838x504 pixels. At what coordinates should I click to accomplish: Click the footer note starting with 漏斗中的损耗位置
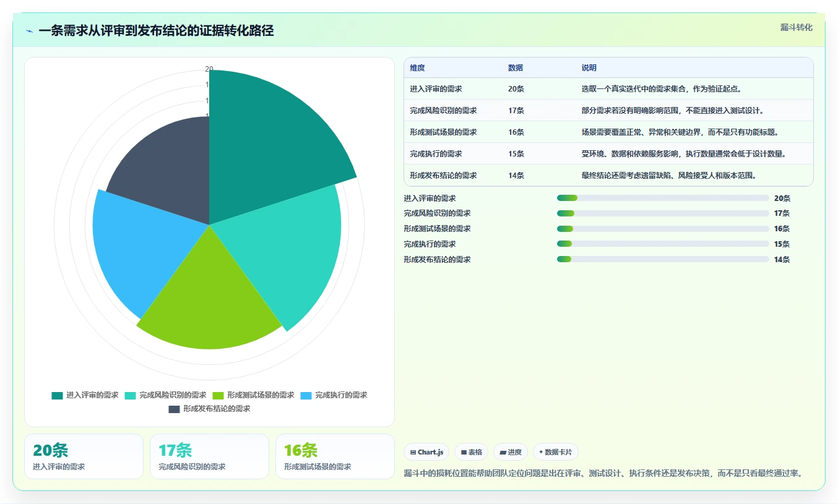604,474
